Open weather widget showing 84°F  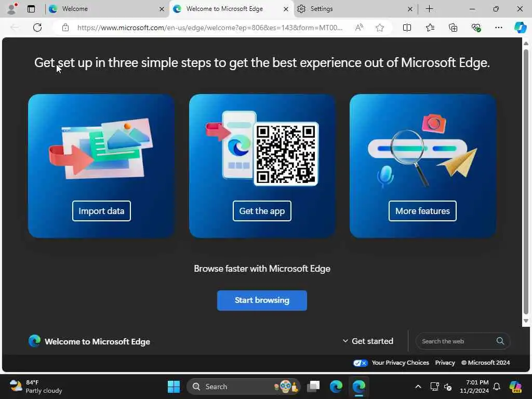[x=36, y=387]
